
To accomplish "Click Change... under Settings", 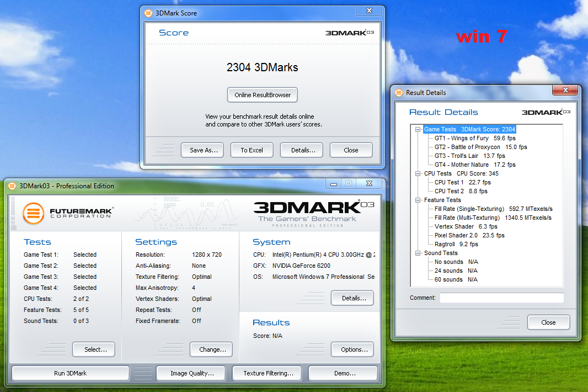I will 211,349.
